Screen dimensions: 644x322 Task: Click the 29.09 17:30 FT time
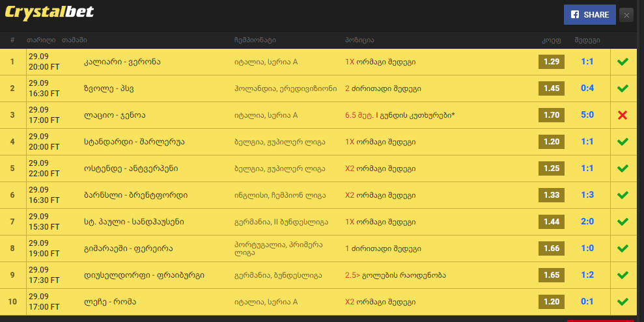click(x=44, y=275)
